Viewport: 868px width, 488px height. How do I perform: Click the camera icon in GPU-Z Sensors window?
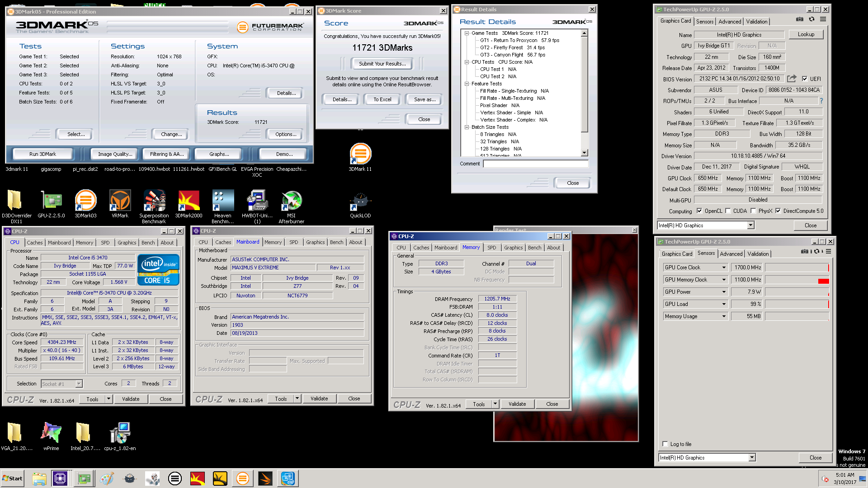tap(805, 252)
